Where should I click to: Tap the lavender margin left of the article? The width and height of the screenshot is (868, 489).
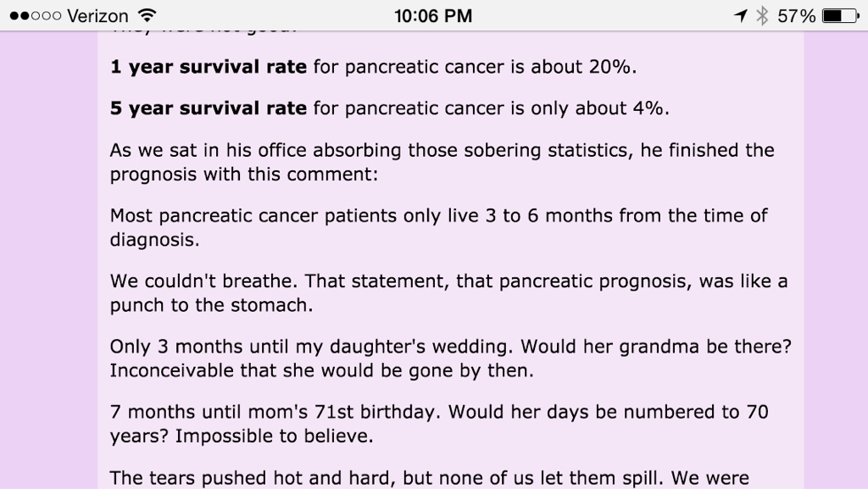click(48, 260)
